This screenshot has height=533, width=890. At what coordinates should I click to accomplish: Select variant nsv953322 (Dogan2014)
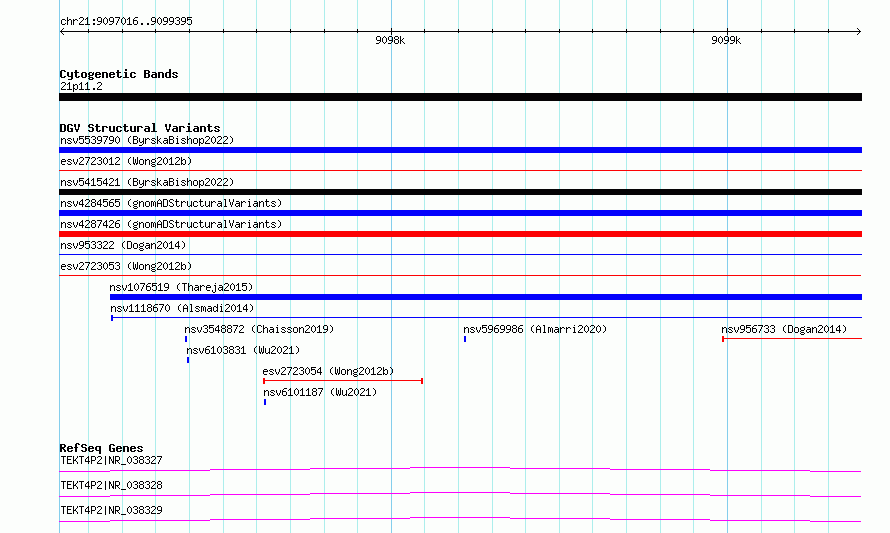[123, 245]
